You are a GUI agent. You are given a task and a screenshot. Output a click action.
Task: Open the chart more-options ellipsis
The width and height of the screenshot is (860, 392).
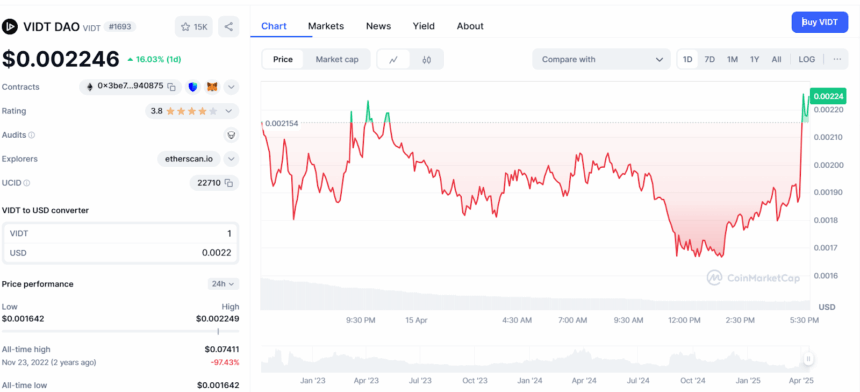coord(837,59)
